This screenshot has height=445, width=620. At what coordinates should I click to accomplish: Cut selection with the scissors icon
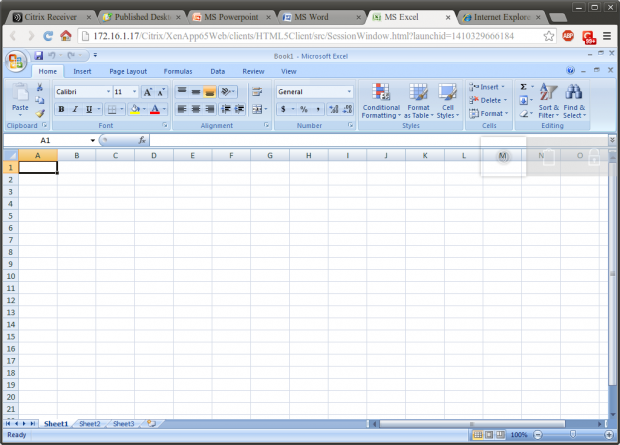pyautogui.click(x=40, y=87)
